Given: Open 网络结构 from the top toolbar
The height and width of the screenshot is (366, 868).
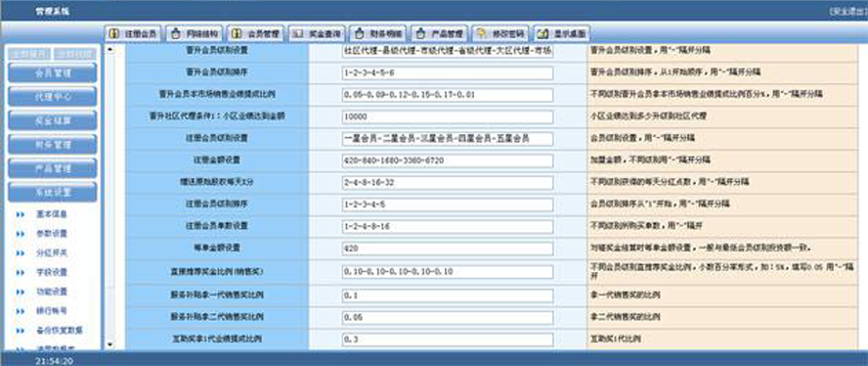Looking at the screenshot, I should (x=193, y=33).
